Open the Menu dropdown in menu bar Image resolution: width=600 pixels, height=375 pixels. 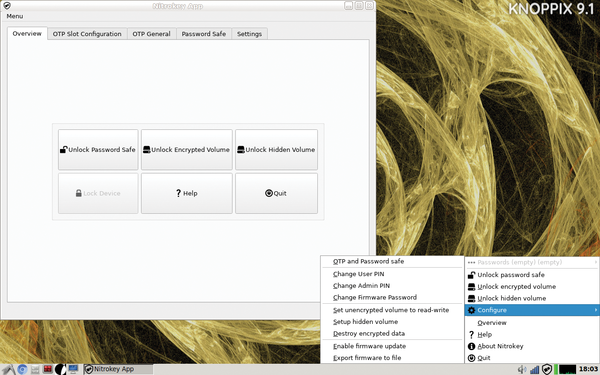click(15, 16)
